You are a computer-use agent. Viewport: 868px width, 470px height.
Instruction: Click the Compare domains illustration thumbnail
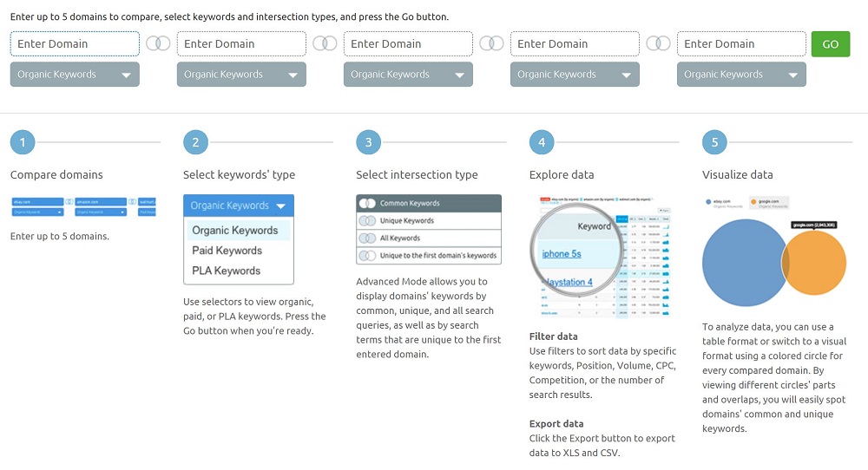(83, 206)
